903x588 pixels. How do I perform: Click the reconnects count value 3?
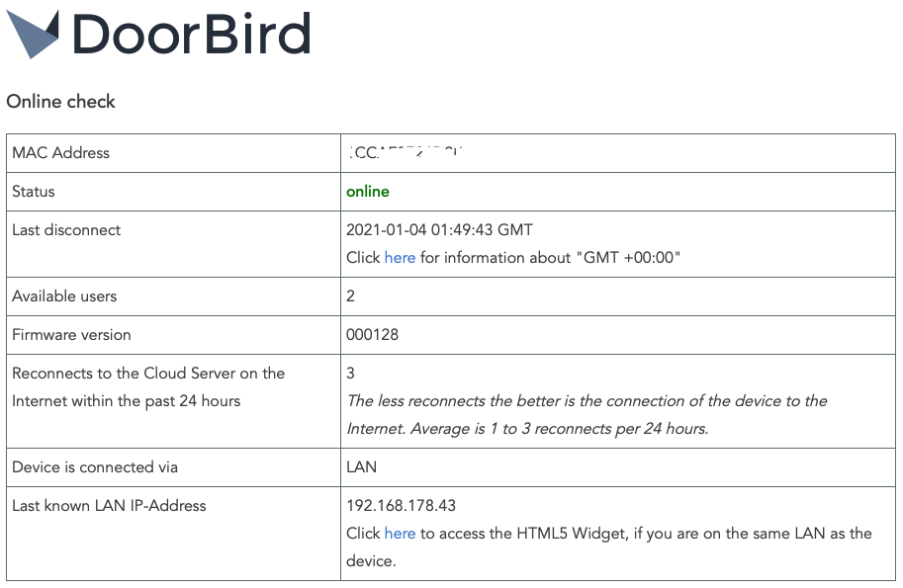click(x=350, y=373)
